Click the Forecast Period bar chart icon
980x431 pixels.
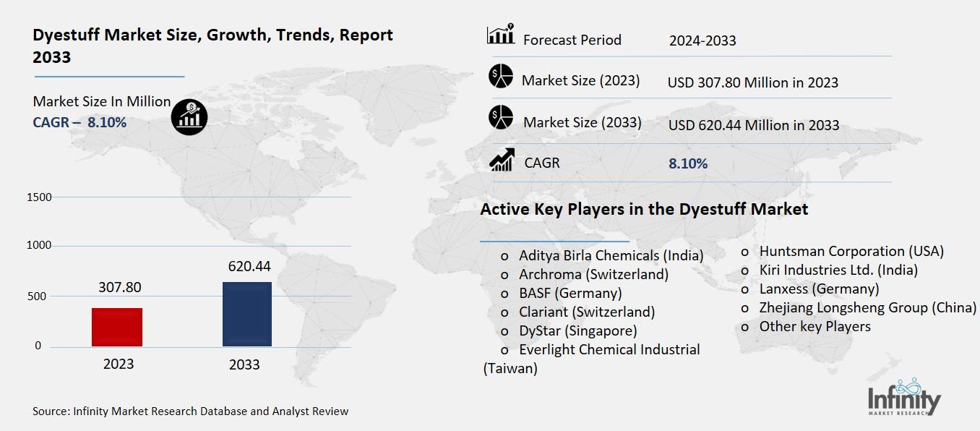499,33
